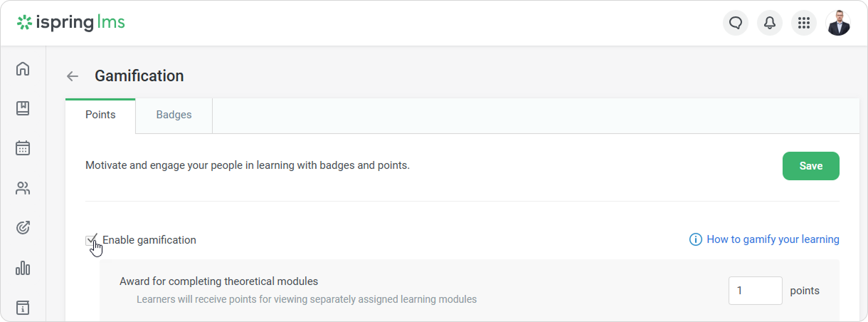The image size is (868, 322).
Task: Open the chat messages icon
Action: 736,23
